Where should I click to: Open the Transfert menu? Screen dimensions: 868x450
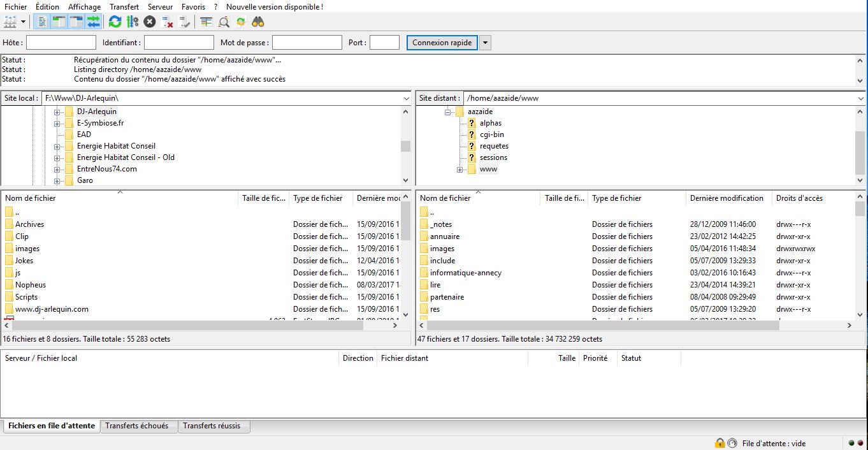click(x=124, y=7)
